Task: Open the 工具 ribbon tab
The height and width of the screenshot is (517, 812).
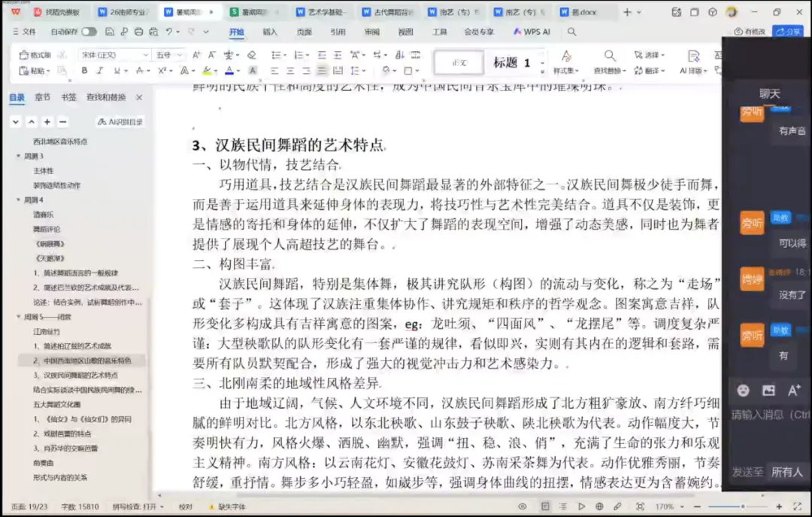Action: click(x=440, y=32)
